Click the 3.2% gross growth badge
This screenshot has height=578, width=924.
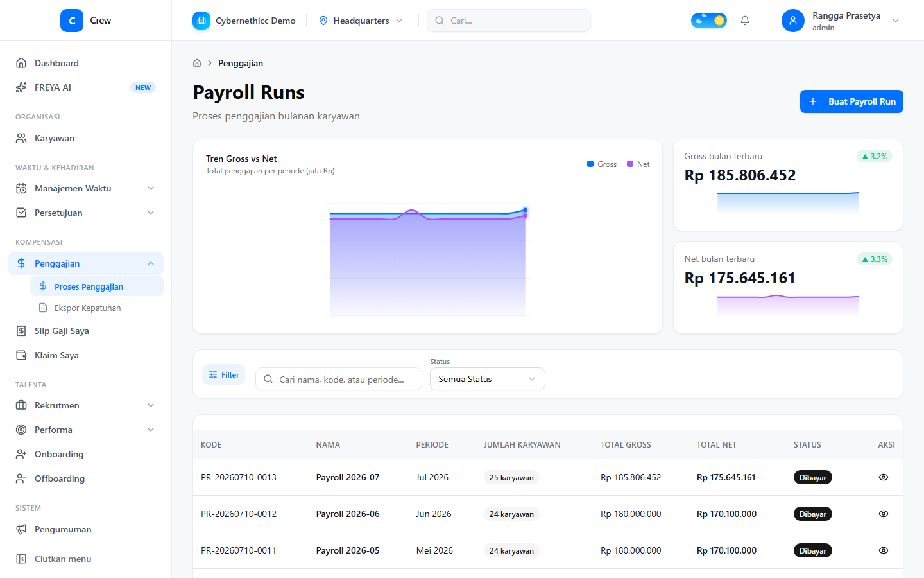click(x=875, y=156)
